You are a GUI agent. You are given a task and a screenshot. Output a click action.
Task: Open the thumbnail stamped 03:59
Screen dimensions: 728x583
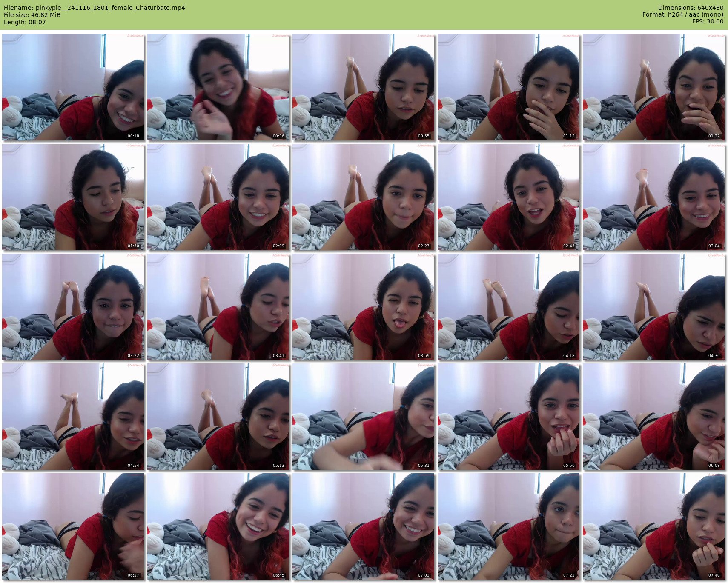(364, 307)
